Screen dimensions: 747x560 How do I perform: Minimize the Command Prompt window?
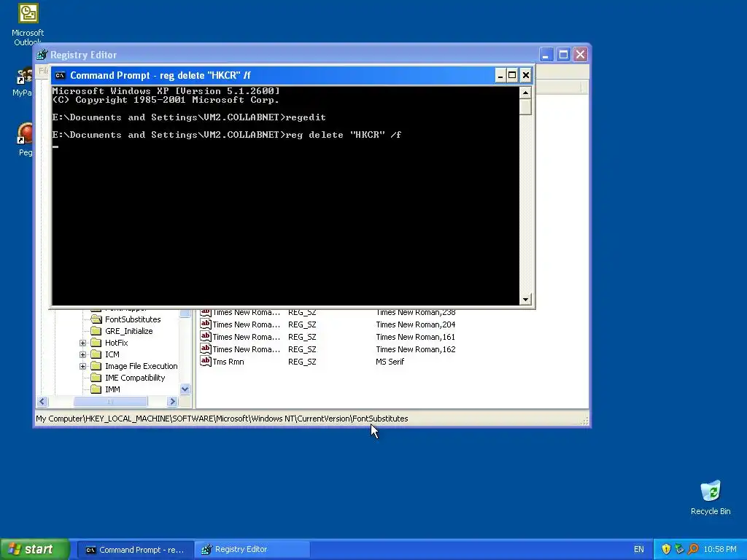(500, 75)
